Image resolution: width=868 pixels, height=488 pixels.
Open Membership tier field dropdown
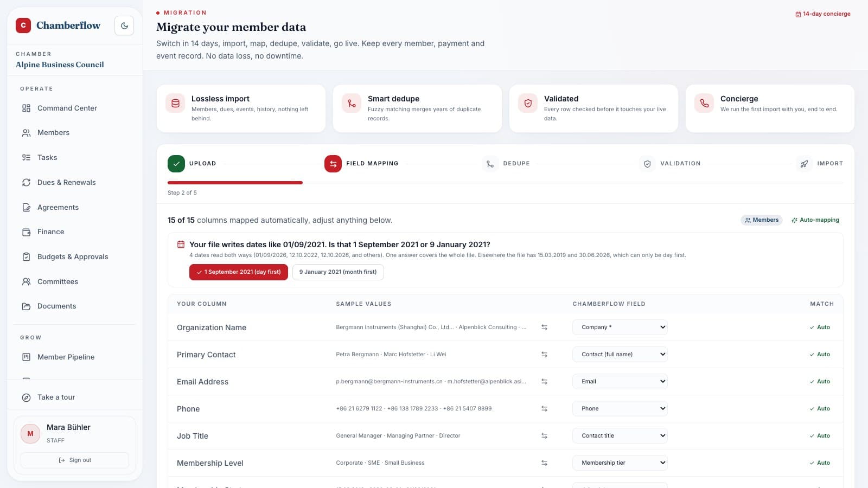tap(620, 463)
